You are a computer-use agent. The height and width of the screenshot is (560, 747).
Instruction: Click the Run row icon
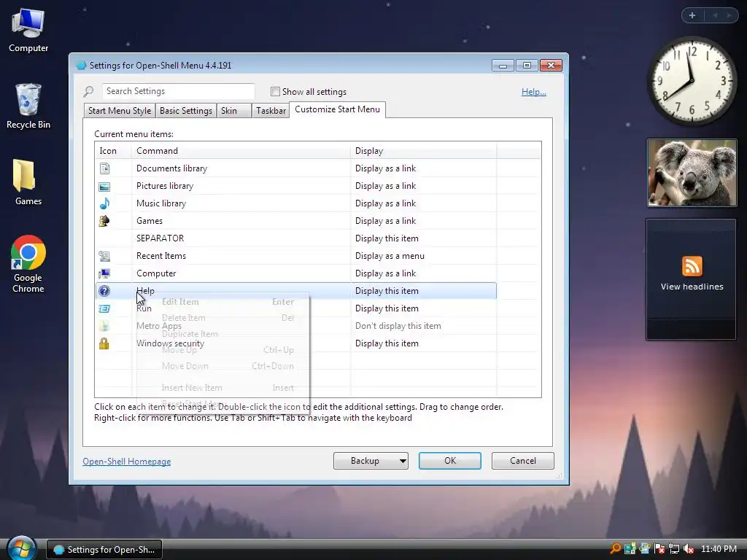[x=104, y=308]
